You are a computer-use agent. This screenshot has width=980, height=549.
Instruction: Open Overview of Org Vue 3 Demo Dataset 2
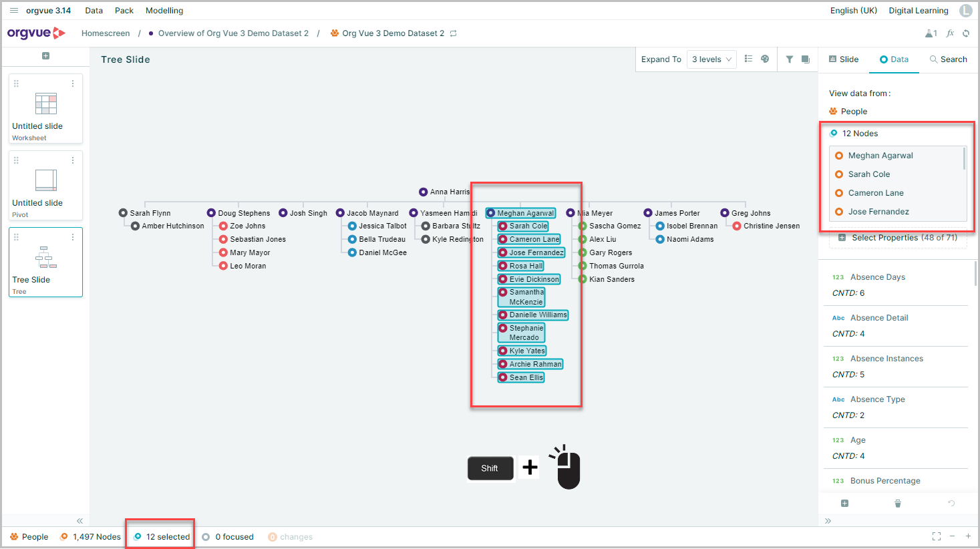(x=233, y=33)
